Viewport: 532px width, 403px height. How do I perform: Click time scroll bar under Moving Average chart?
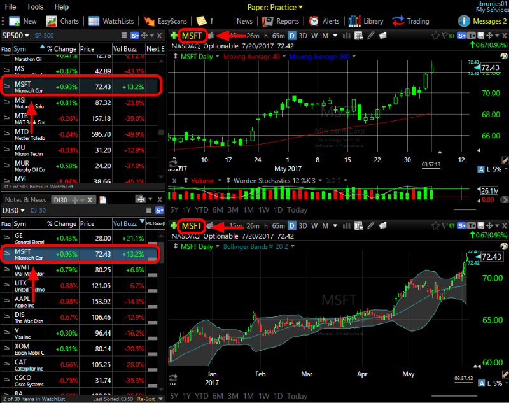(x=465, y=209)
